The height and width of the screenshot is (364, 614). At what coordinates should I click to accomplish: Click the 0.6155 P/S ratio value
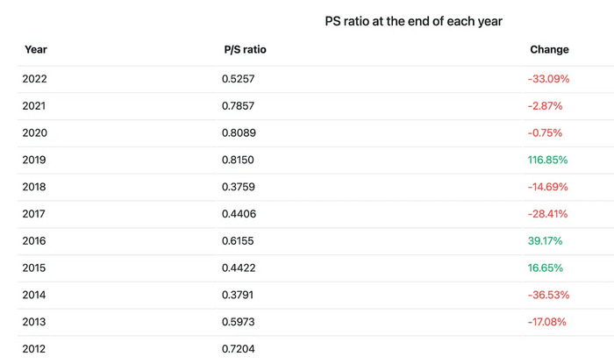[238, 240]
